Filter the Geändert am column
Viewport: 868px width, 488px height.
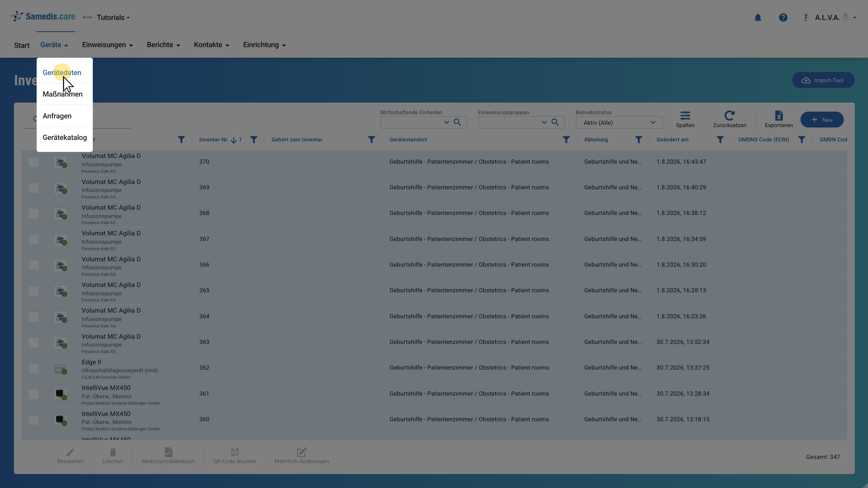(720, 140)
